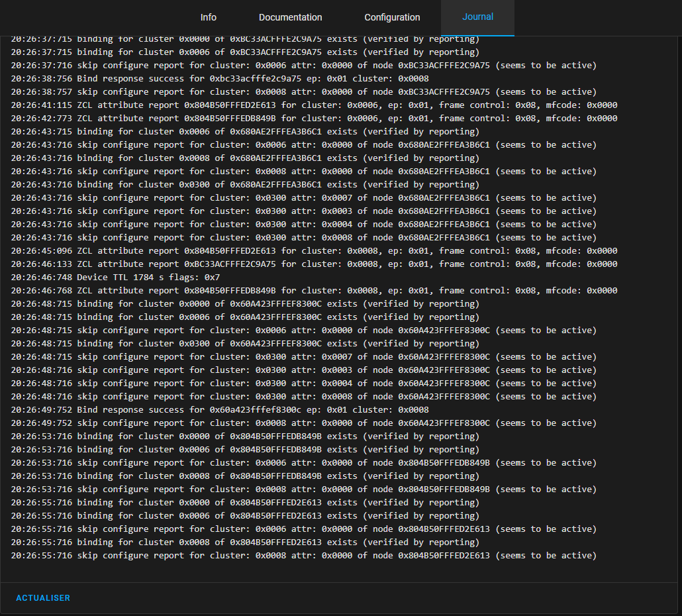Select the Journal tab

477,17
